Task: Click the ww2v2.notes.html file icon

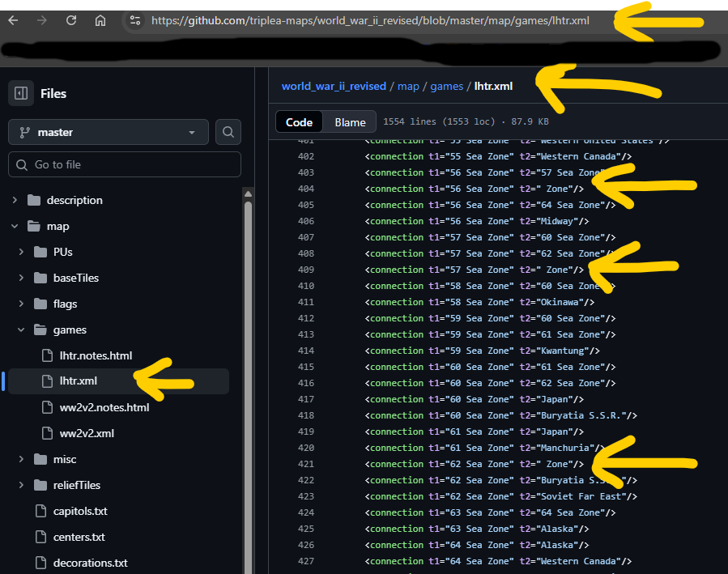Action: 47,407
